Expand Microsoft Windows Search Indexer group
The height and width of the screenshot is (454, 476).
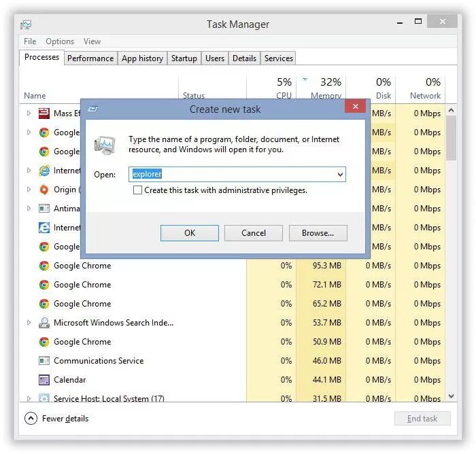point(29,322)
